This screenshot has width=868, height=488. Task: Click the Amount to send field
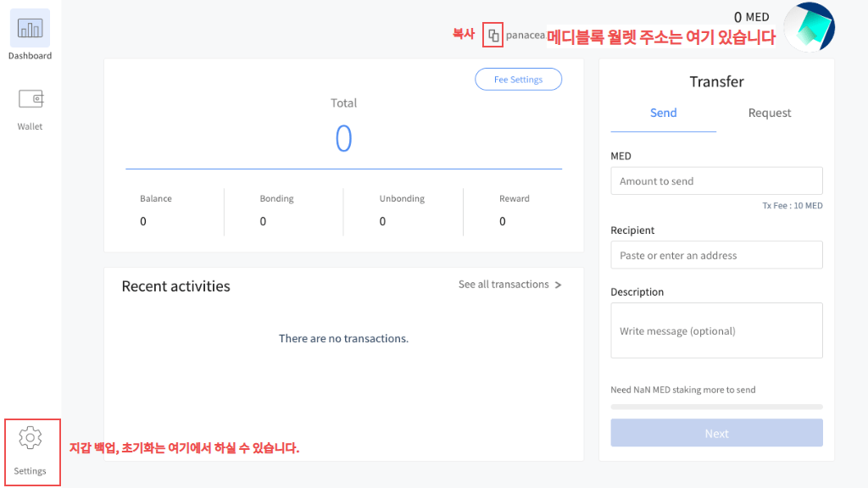coord(716,180)
